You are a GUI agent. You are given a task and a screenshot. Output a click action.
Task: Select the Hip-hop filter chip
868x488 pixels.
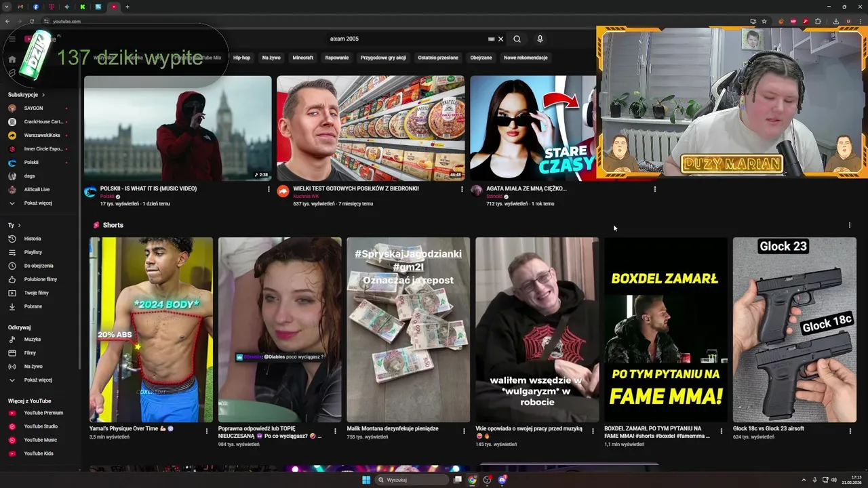242,58
